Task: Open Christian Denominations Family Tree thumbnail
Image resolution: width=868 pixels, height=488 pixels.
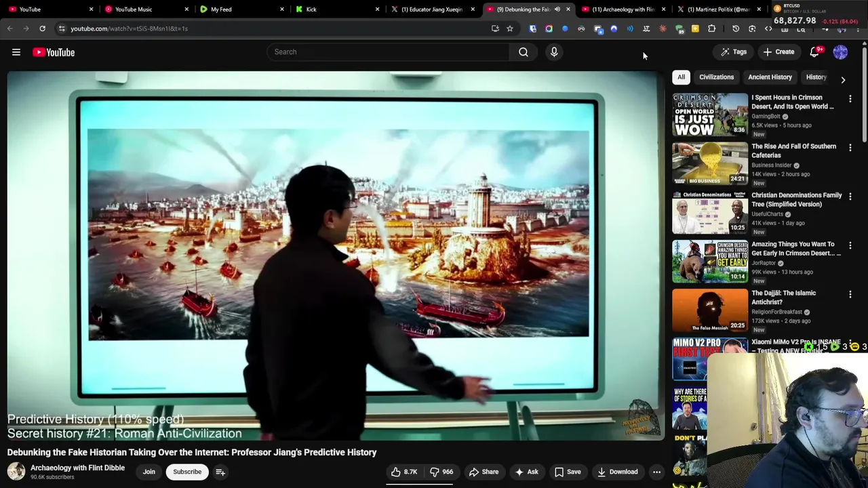Action: [x=710, y=211]
